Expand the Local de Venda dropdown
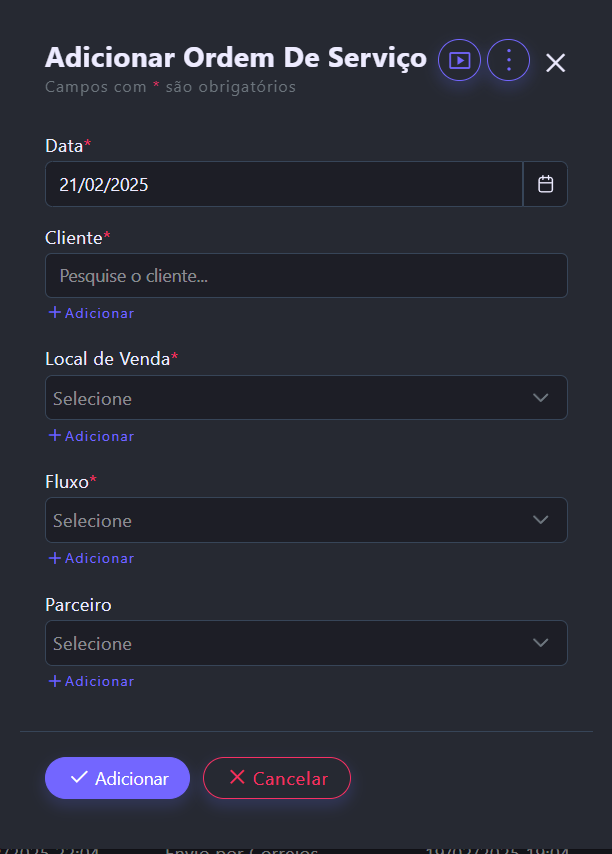The width and height of the screenshot is (612, 854). pyautogui.click(x=290, y=398)
